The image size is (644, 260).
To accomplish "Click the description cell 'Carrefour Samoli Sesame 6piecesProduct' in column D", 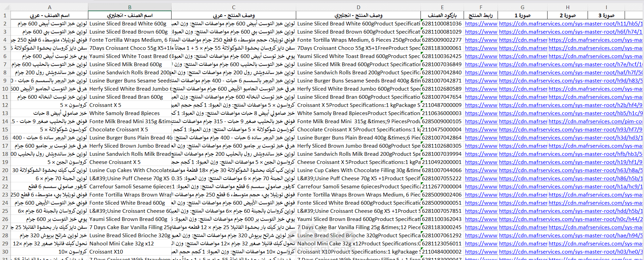I will pos(358,186).
